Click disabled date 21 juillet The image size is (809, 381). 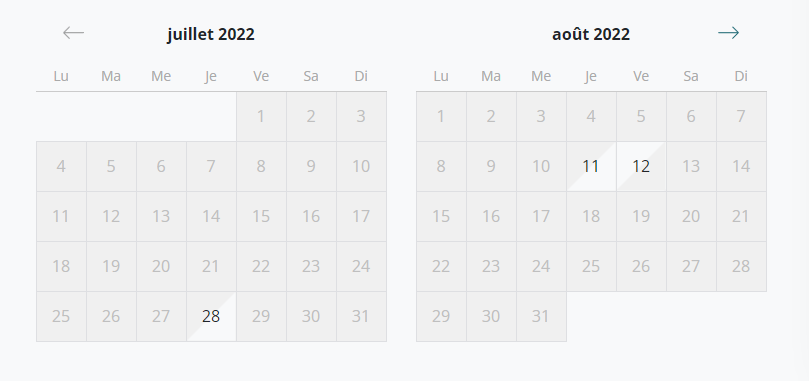coord(211,266)
